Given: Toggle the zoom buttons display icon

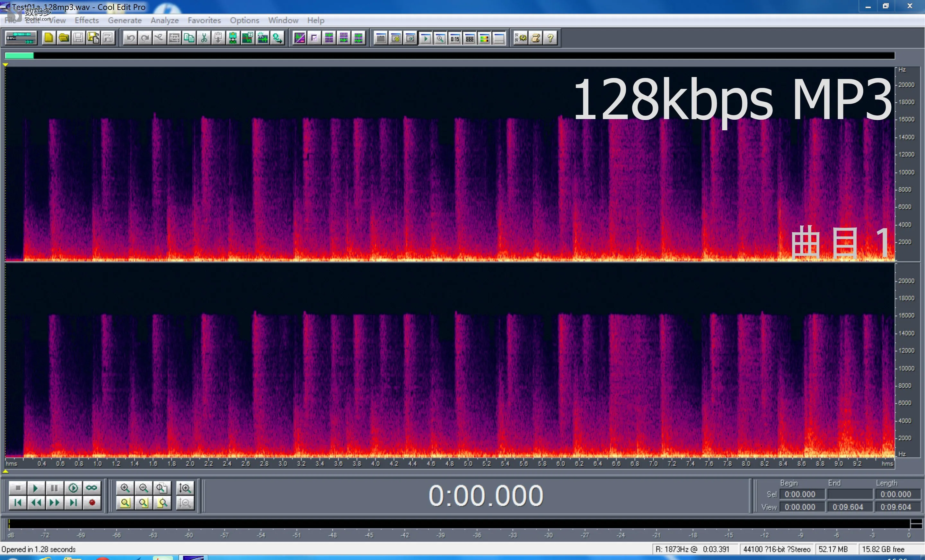Looking at the screenshot, I should [x=440, y=38].
